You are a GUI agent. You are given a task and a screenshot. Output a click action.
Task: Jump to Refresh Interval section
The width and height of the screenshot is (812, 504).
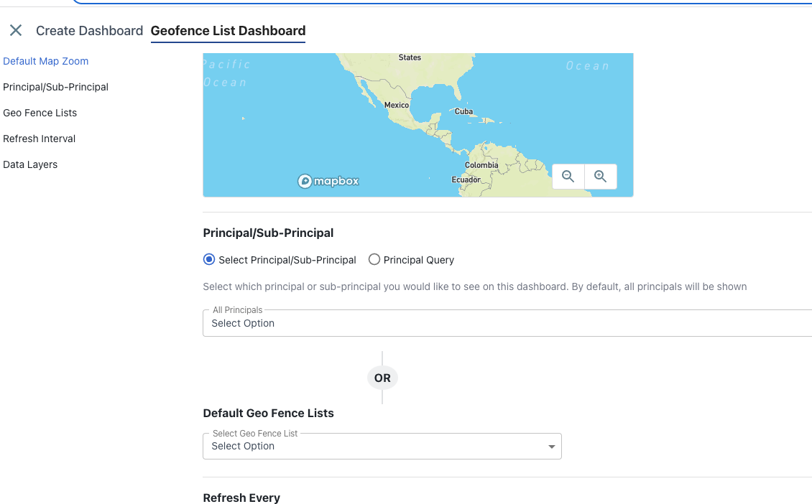39,139
